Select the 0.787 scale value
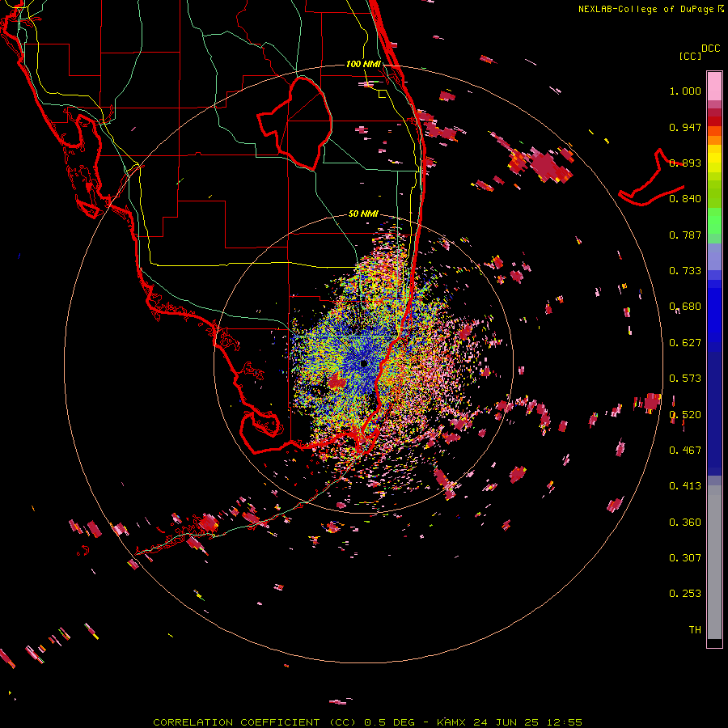This screenshot has height=728, width=728. click(x=685, y=235)
